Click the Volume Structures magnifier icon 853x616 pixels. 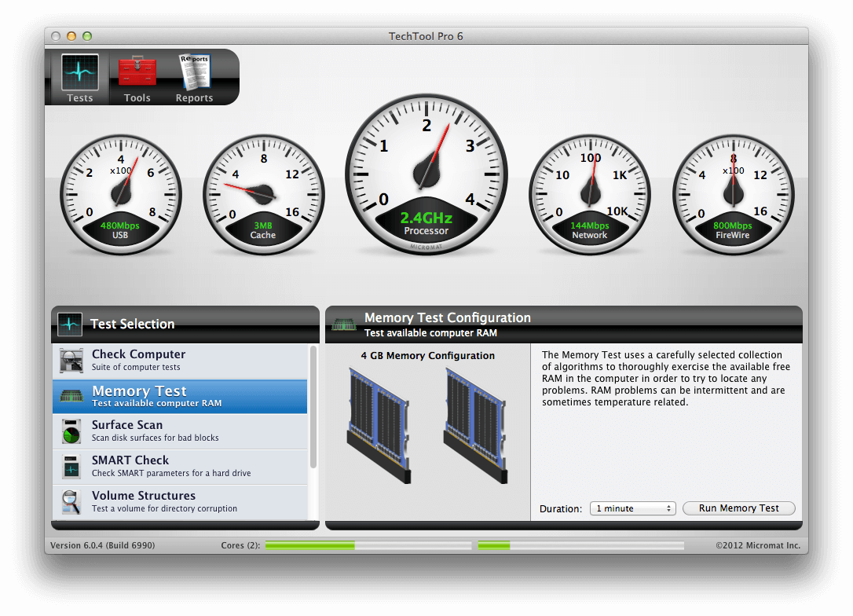[x=71, y=502]
